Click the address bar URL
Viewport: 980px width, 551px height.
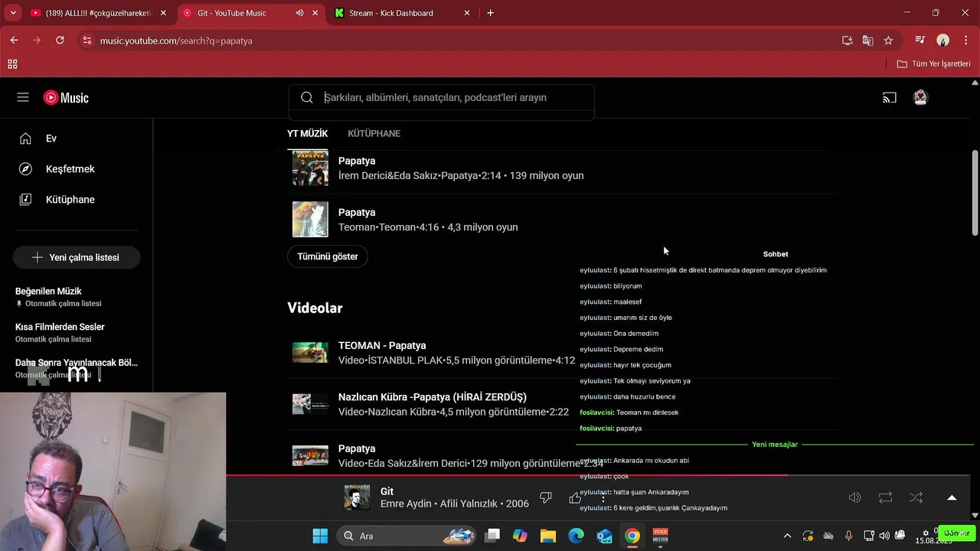(x=176, y=41)
